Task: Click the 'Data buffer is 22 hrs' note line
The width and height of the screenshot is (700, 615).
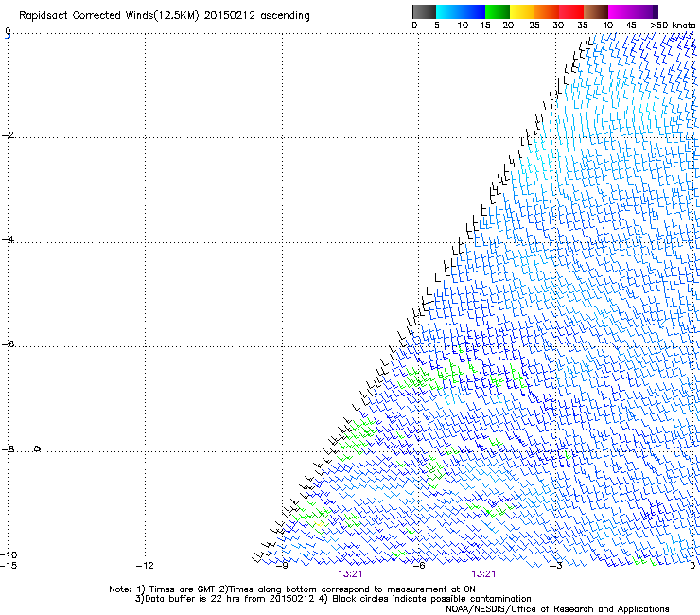Action: pos(333,599)
